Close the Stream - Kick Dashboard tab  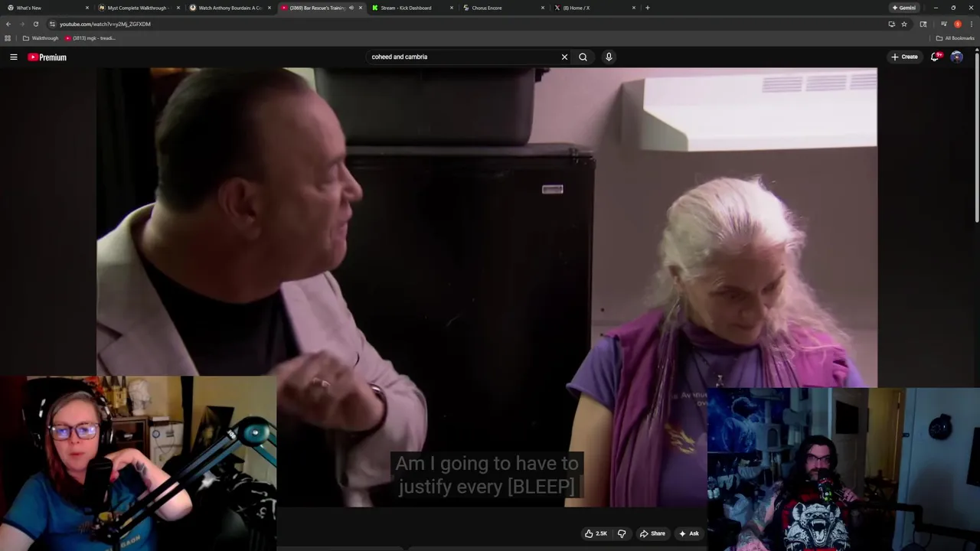[x=452, y=8]
